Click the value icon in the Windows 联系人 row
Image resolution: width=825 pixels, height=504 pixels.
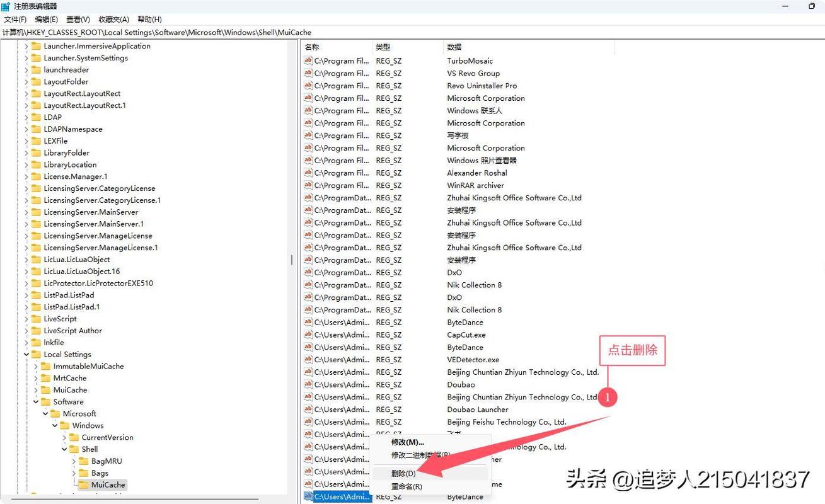tap(308, 110)
